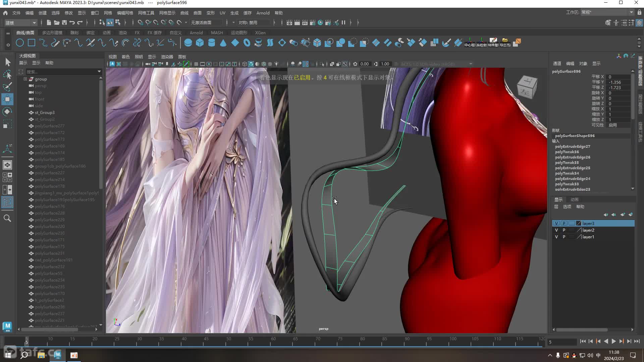Activate the Move tool
644x362 pixels.
point(7,99)
